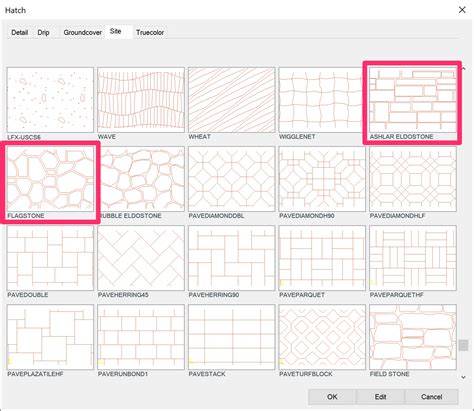Select the Site tab
Screen dimensions: 474x411
[115, 31]
